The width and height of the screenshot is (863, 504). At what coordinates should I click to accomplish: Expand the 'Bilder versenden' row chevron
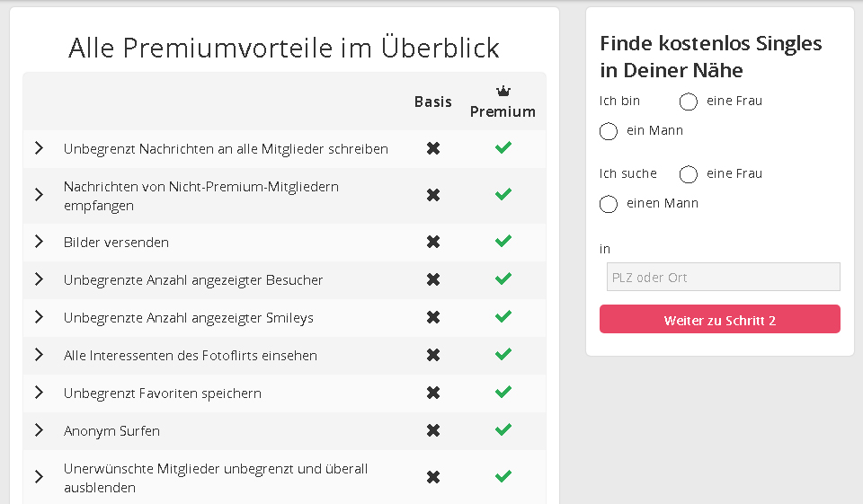pos(39,242)
